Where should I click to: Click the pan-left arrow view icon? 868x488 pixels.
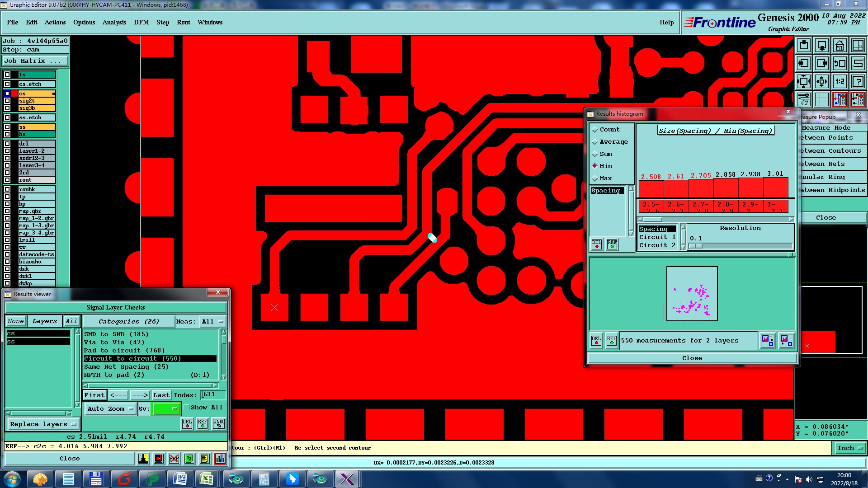click(x=804, y=63)
